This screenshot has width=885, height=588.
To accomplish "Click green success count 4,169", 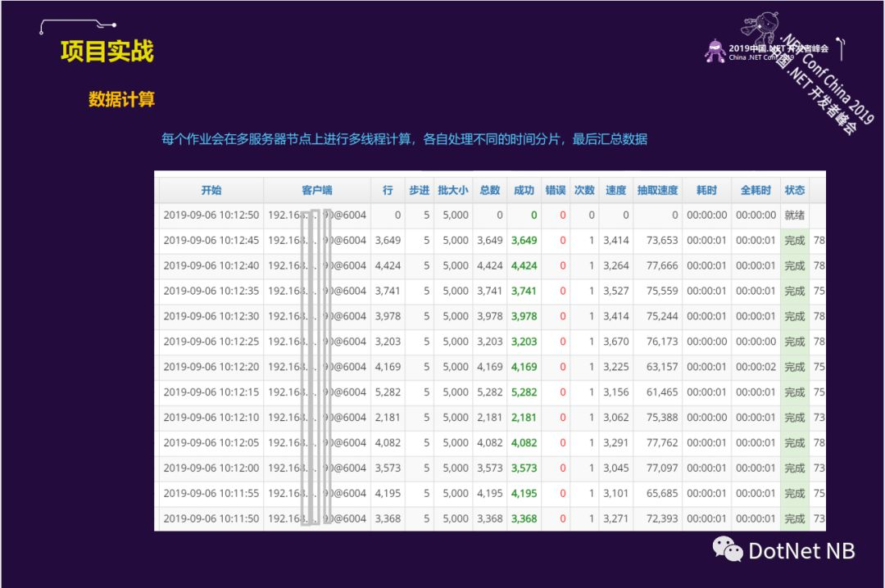I will (x=524, y=367).
